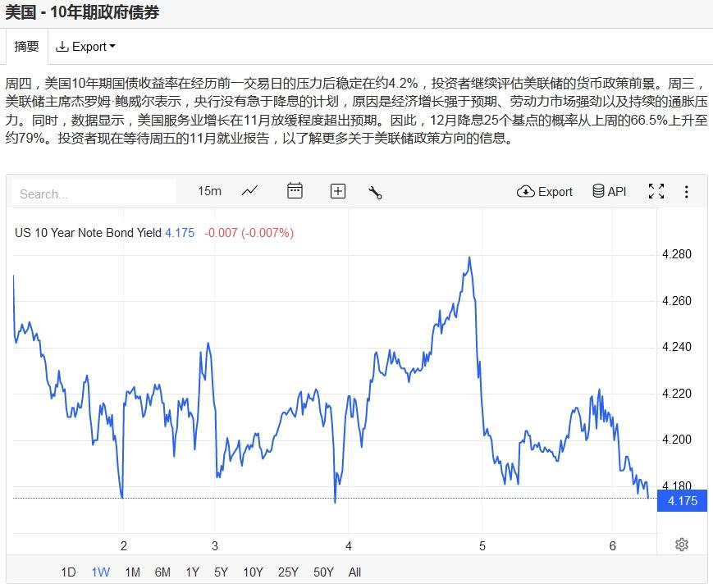Open the wrench chart tools icon
Viewport: 713px width, 588px height.
tap(375, 193)
